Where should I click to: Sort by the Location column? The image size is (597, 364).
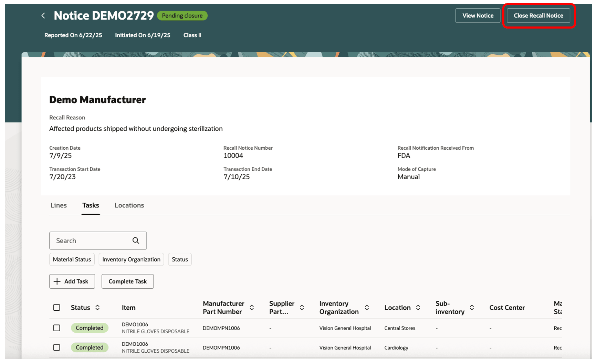click(x=418, y=308)
